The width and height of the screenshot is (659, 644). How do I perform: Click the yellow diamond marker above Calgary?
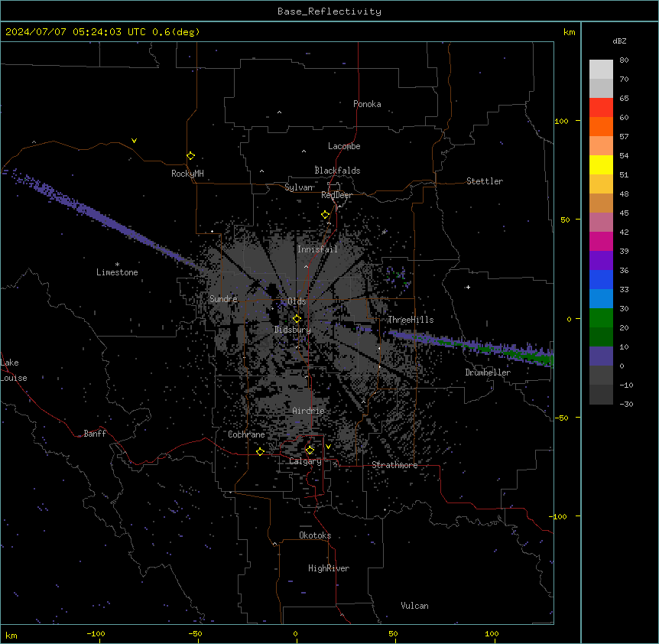point(310,450)
